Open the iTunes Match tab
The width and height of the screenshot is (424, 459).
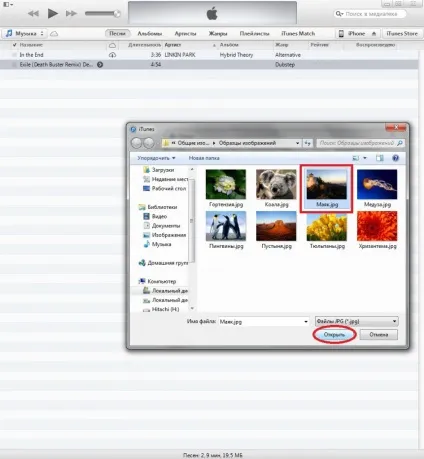coord(298,34)
